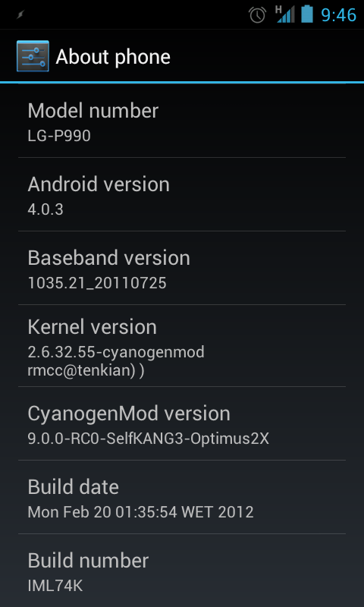This screenshot has width=364, height=607.
Task: Tap the battery status icon
Action: click(307, 14)
